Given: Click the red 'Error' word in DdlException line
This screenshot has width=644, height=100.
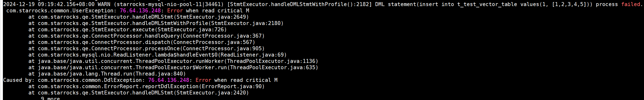Looking at the screenshot, I should coord(203,80).
